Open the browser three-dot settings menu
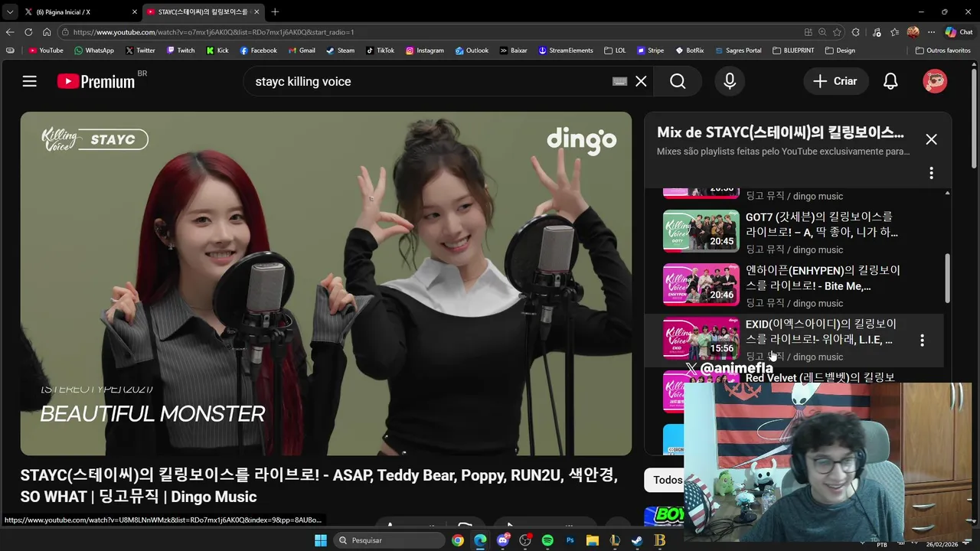 (x=931, y=32)
